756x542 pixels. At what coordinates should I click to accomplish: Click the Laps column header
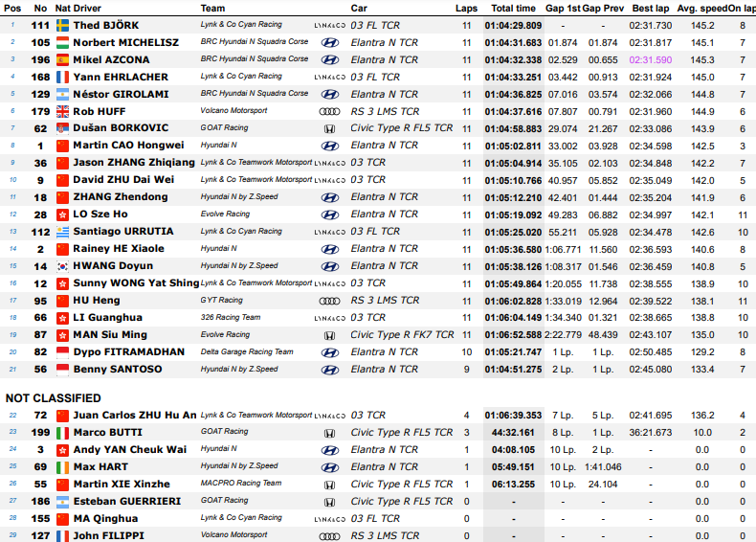pos(466,9)
